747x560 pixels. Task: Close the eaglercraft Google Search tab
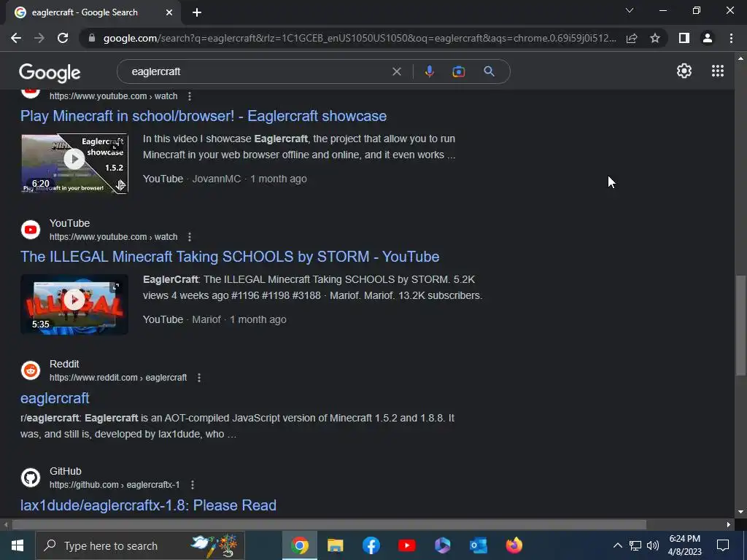tap(169, 13)
